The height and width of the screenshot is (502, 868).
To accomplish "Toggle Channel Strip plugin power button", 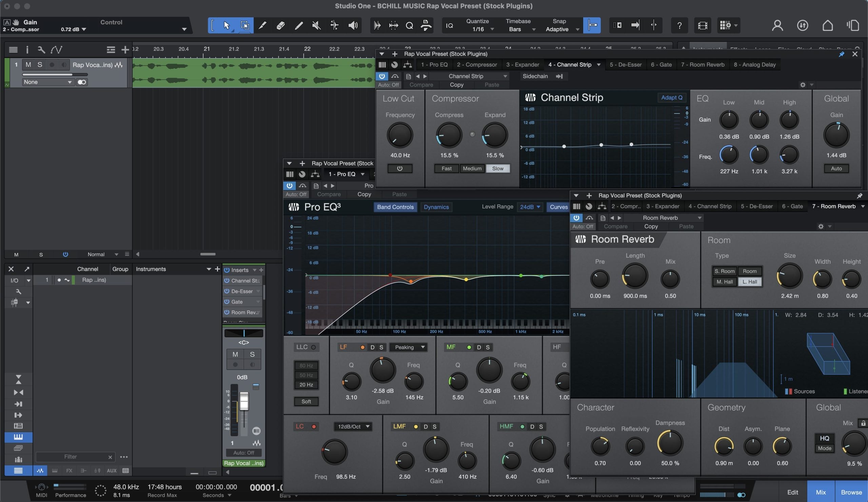I will click(x=382, y=76).
